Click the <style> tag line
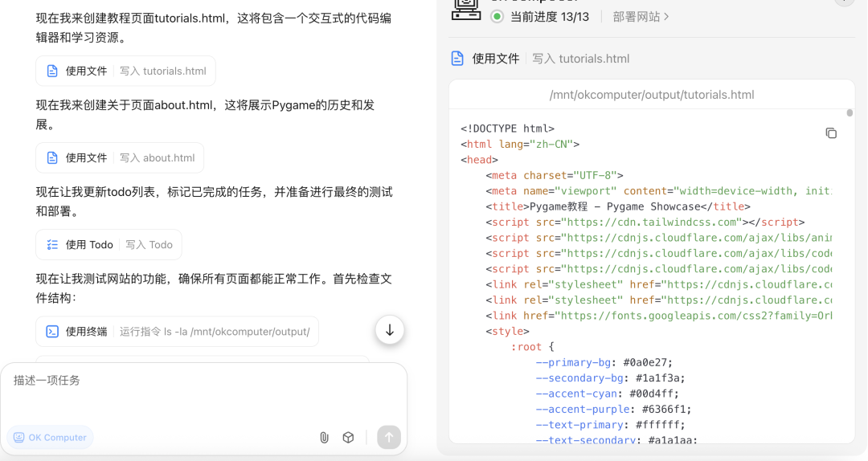The height and width of the screenshot is (461, 868). [507, 331]
